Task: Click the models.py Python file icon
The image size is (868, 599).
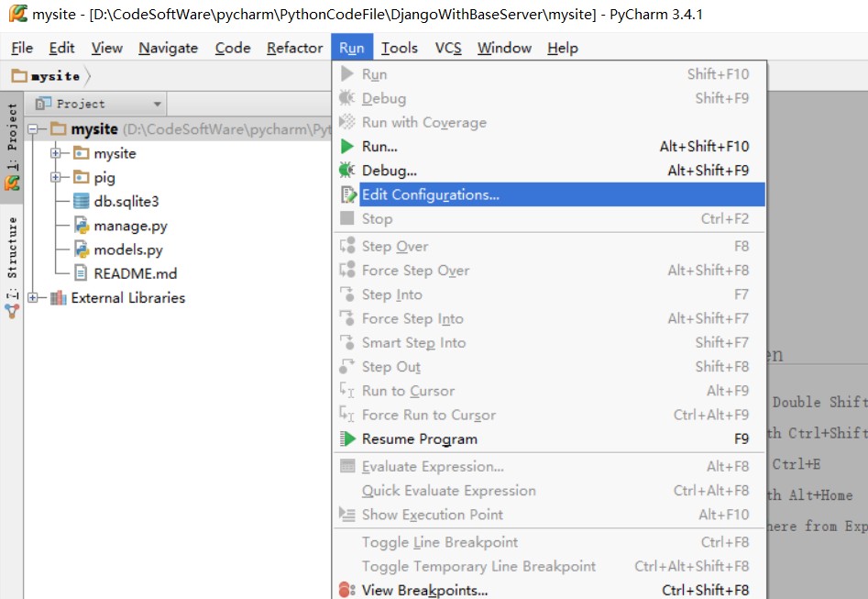Action: pyautogui.click(x=82, y=250)
